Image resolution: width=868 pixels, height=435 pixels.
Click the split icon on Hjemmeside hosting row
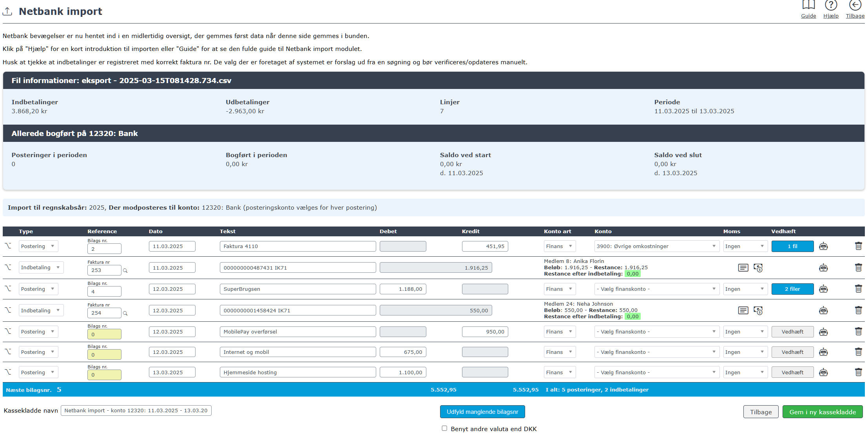coord(9,372)
